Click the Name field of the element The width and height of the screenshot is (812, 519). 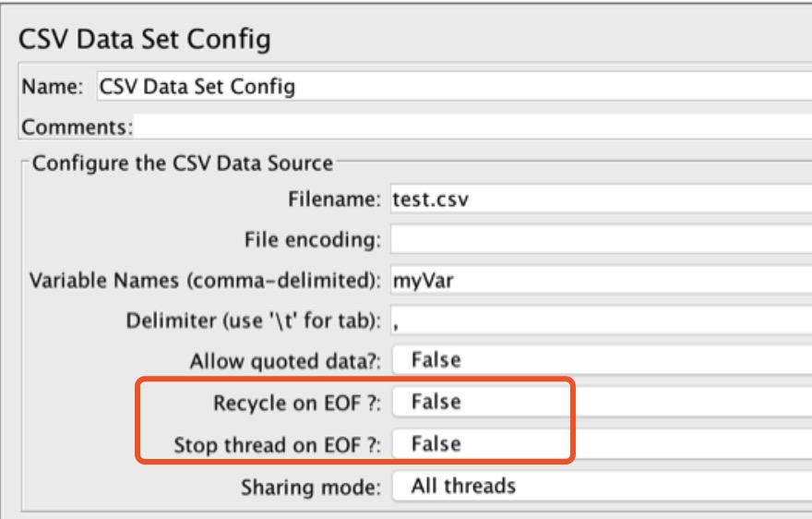(x=454, y=86)
